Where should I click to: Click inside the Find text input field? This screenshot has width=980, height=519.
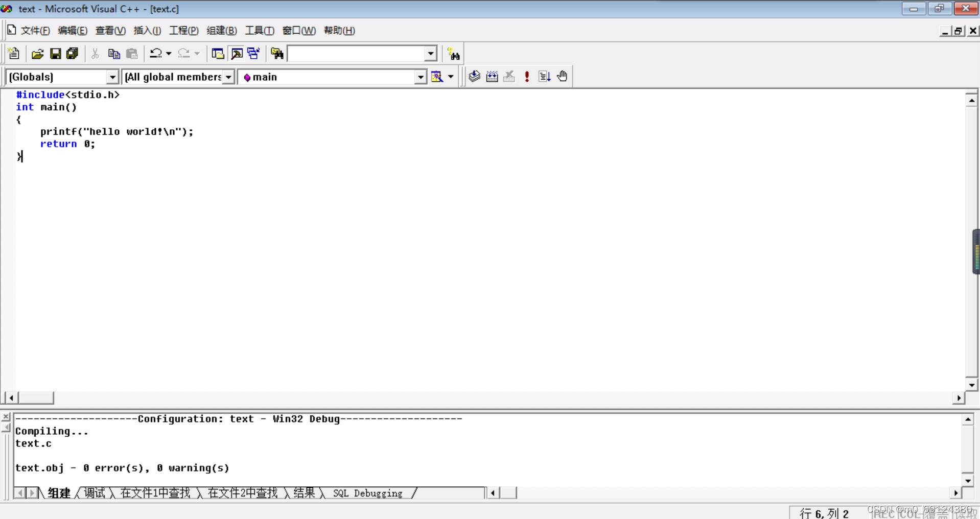pos(356,54)
